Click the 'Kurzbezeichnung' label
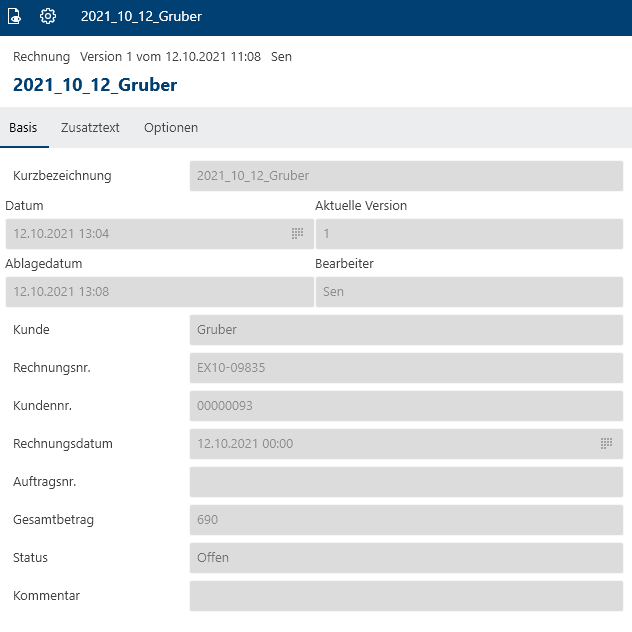This screenshot has height=632, width=632. click(62, 176)
